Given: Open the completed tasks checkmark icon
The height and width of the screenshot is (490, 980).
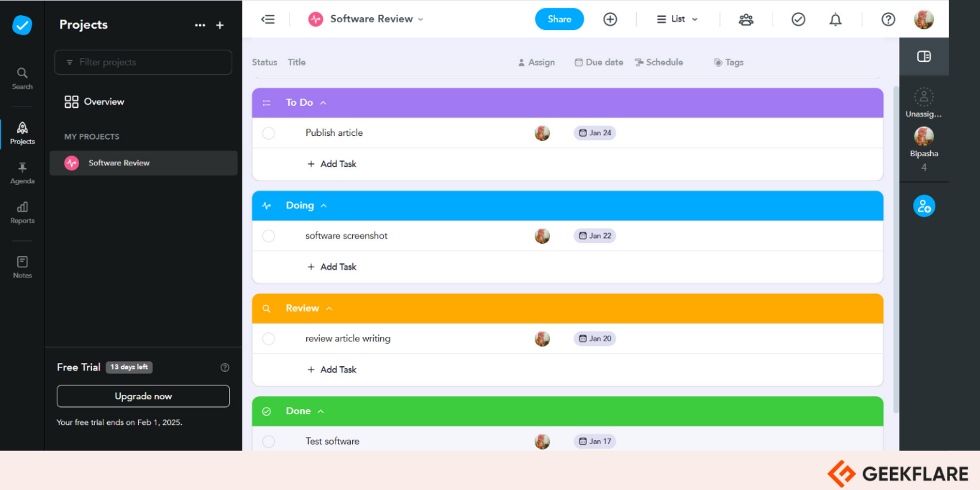Looking at the screenshot, I should 798,19.
